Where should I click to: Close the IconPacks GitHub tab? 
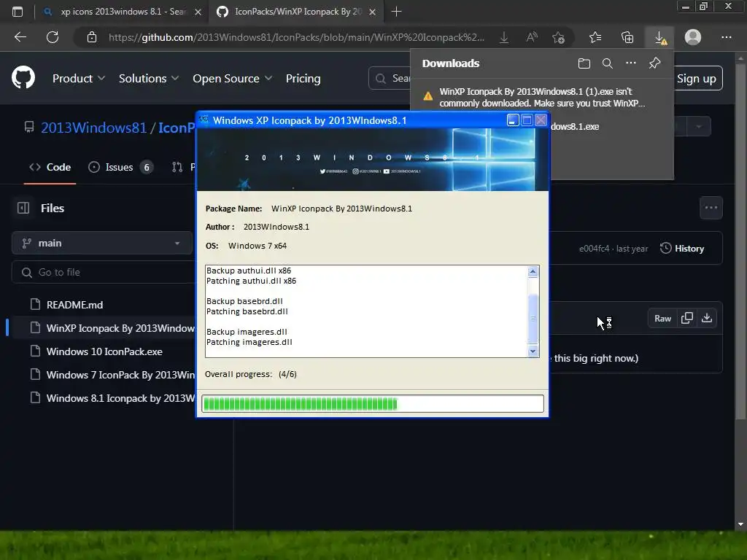[x=373, y=12]
